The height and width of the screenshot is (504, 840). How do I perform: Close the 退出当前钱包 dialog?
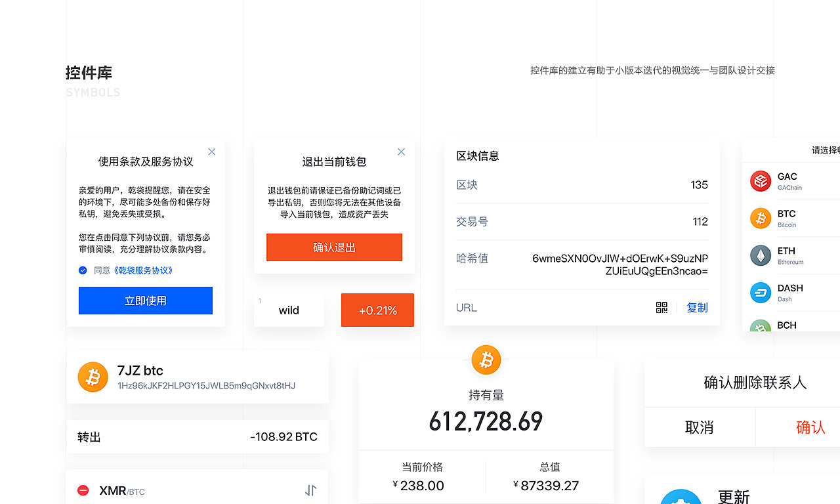(x=401, y=152)
